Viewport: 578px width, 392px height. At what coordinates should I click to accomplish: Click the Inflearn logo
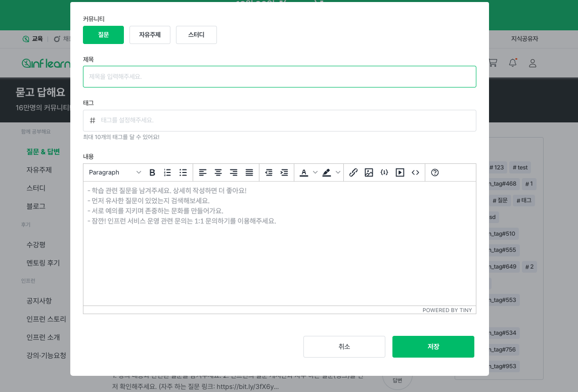pyautogui.click(x=46, y=63)
